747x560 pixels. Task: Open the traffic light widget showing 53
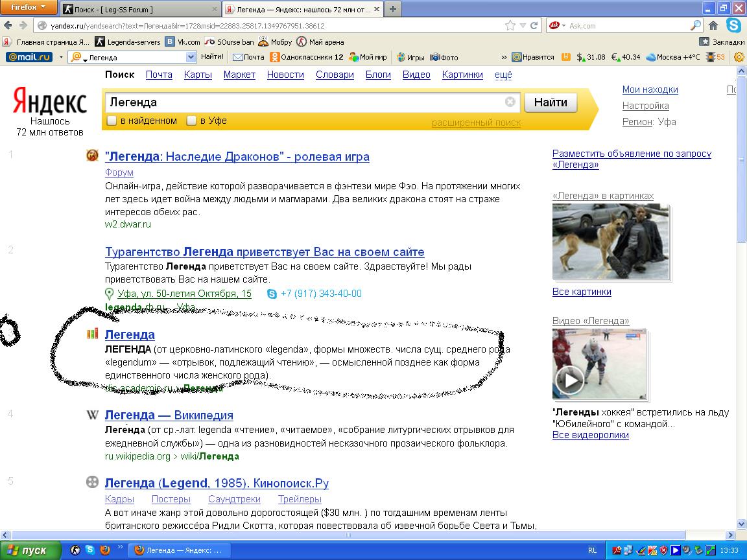click(715, 57)
